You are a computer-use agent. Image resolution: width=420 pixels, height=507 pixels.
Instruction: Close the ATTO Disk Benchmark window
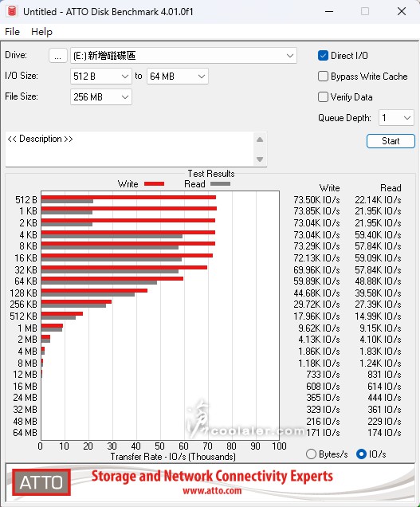[x=402, y=12]
